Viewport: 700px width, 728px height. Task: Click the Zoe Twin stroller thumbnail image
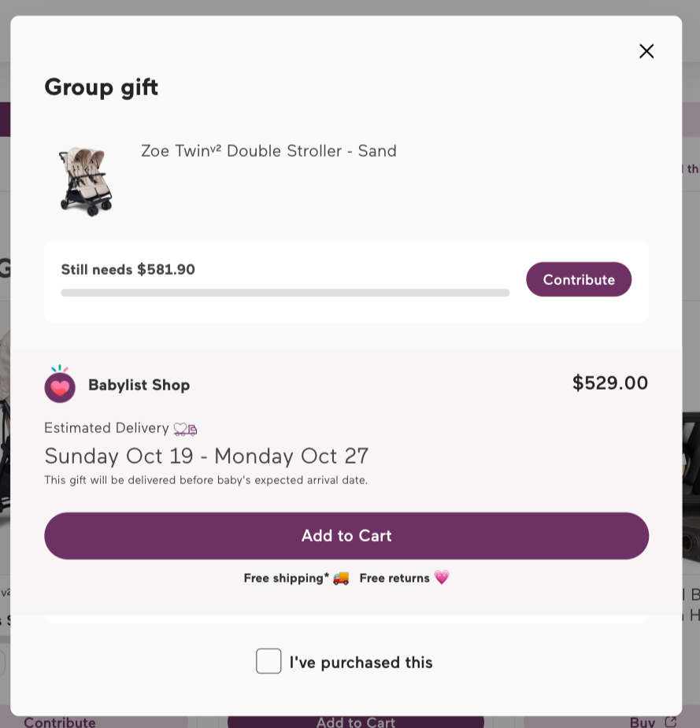[x=85, y=182]
